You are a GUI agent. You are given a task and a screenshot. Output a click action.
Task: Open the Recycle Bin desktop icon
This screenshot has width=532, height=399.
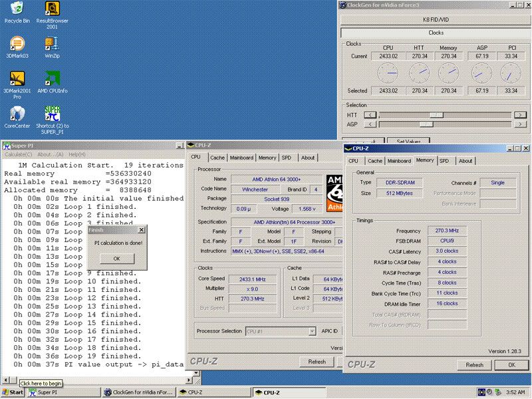click(x=17, y=13)
